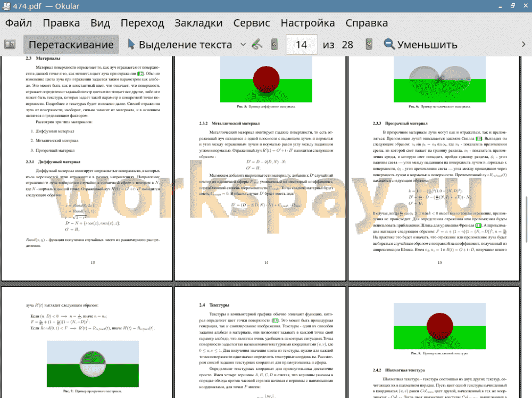The width and height of the screenshot is (532, 398).
Task: Go to the previous page icon
Action: click(275, 45)
